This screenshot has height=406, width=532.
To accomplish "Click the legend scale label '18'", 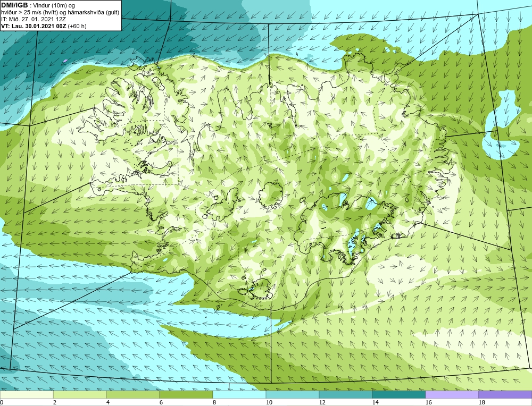I will pyautogui.click(x=482, y=402).
